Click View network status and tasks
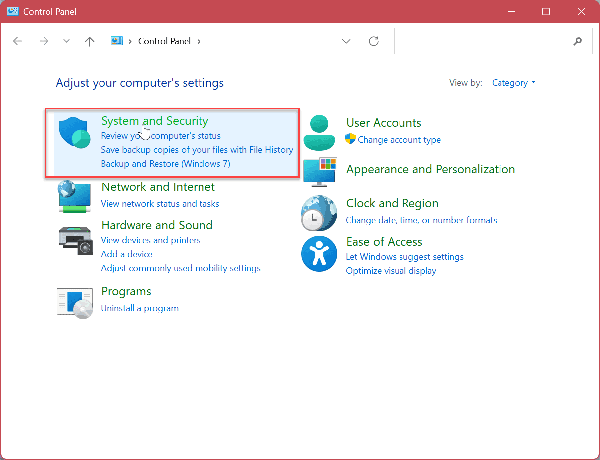600x460 pixels. tap(160, 203)
